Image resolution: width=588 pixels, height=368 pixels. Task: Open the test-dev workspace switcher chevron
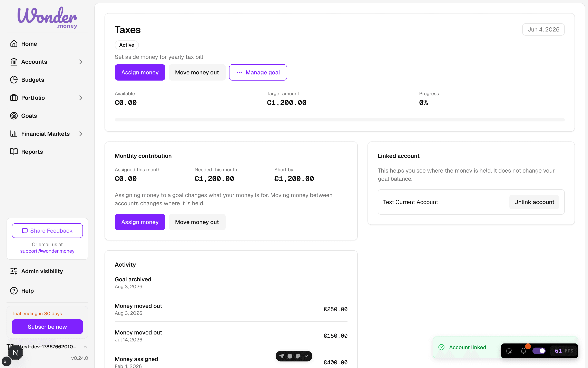coord(85,347)
